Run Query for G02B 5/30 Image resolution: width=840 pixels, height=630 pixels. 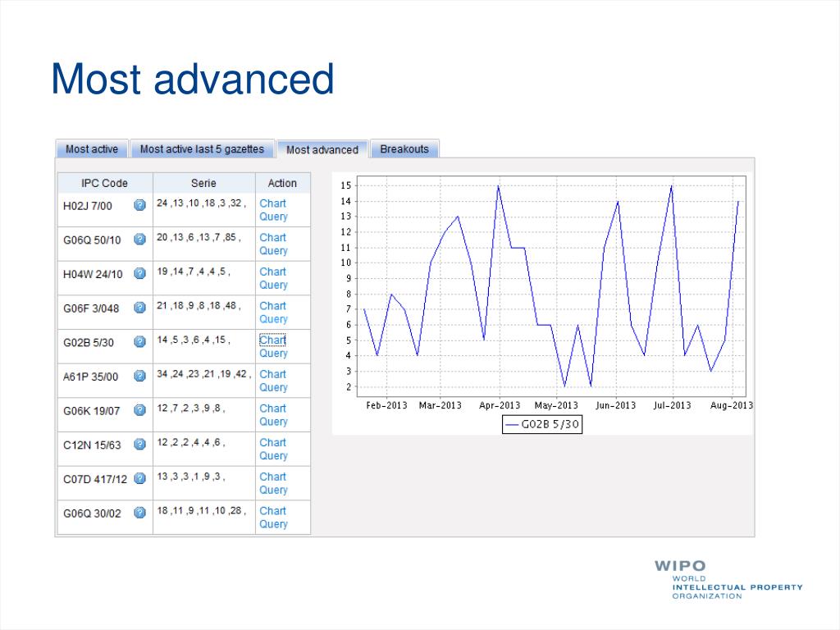coord(273,353)
